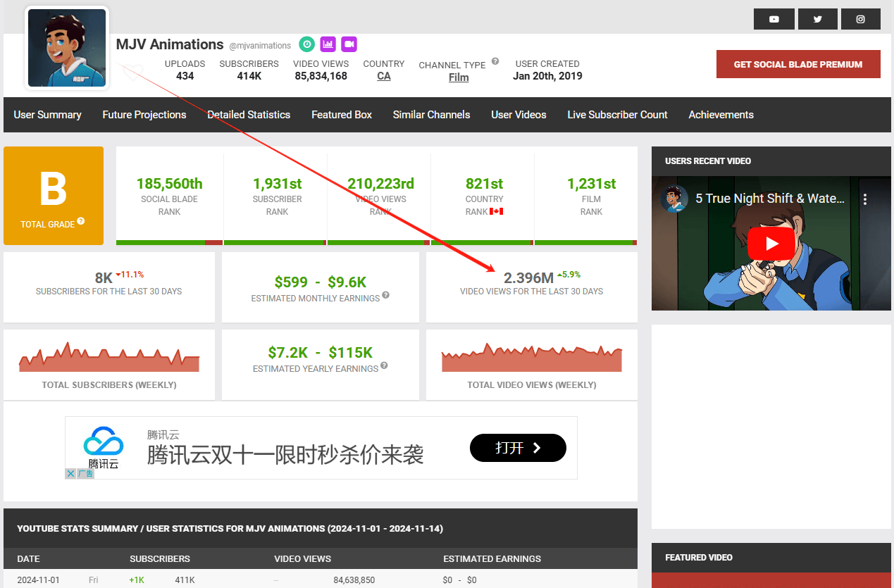894x588 pixels.
Task: Open Achievements tab
Action: click(721, 115)
